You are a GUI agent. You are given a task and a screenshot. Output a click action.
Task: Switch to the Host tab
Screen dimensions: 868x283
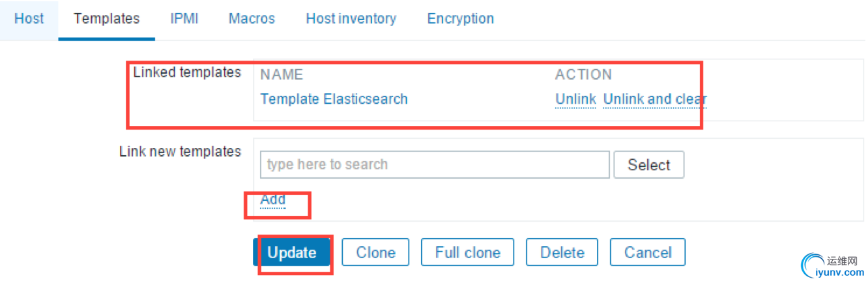(29, 19)
